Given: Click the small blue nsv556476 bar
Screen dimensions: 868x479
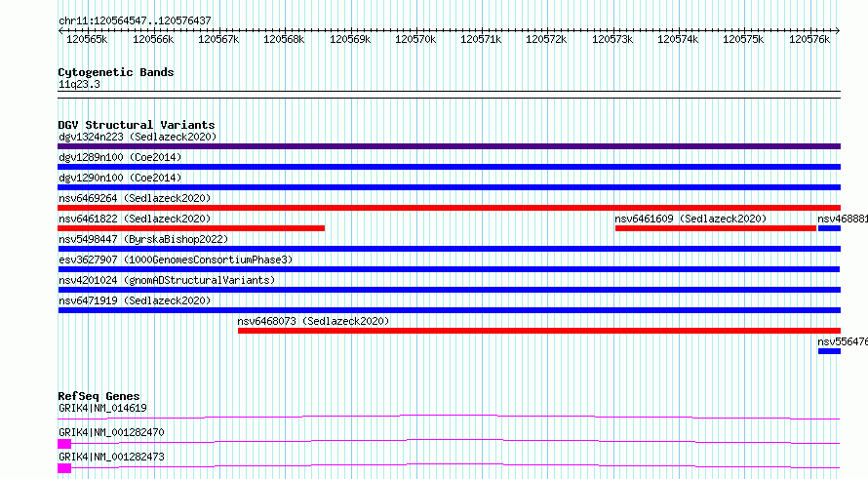Looking at the screenshot, I should coord(829,351).
